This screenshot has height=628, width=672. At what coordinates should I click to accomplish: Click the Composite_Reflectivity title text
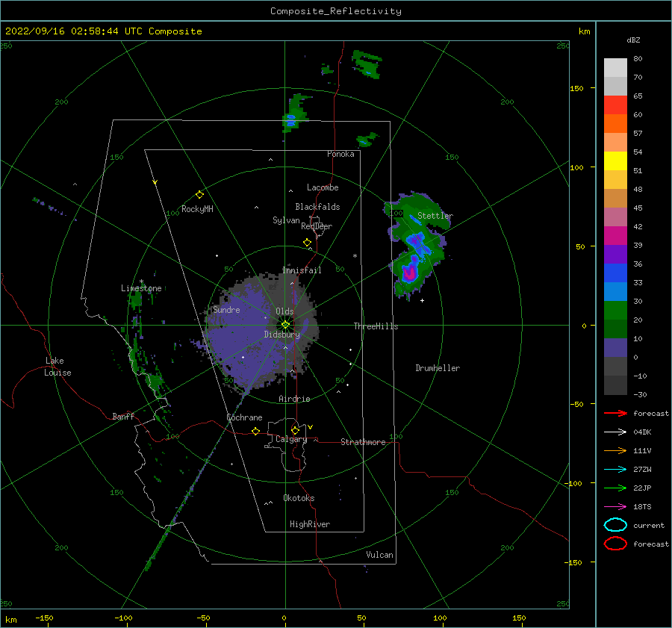[336, 11]
